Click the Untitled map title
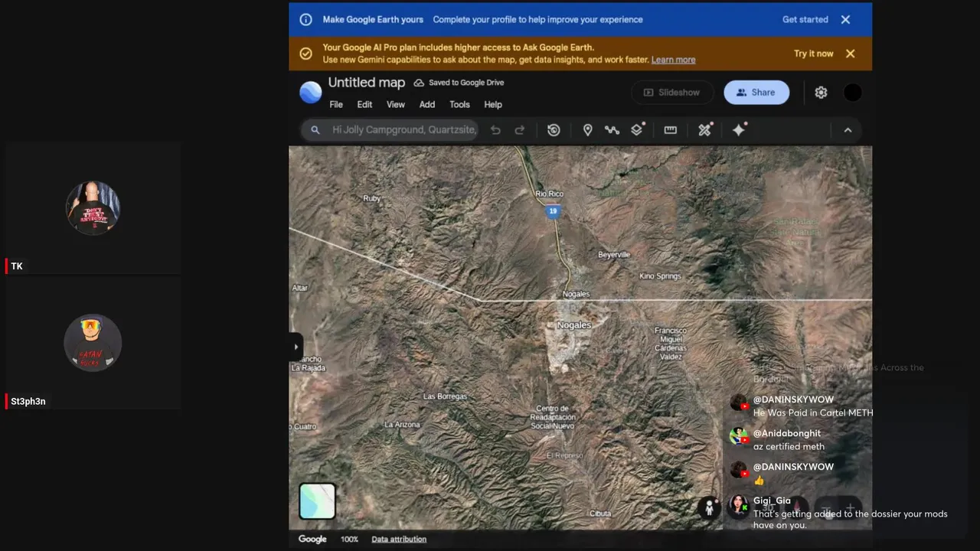This screenshot has height=551, width=980. [x=367, y=83]
